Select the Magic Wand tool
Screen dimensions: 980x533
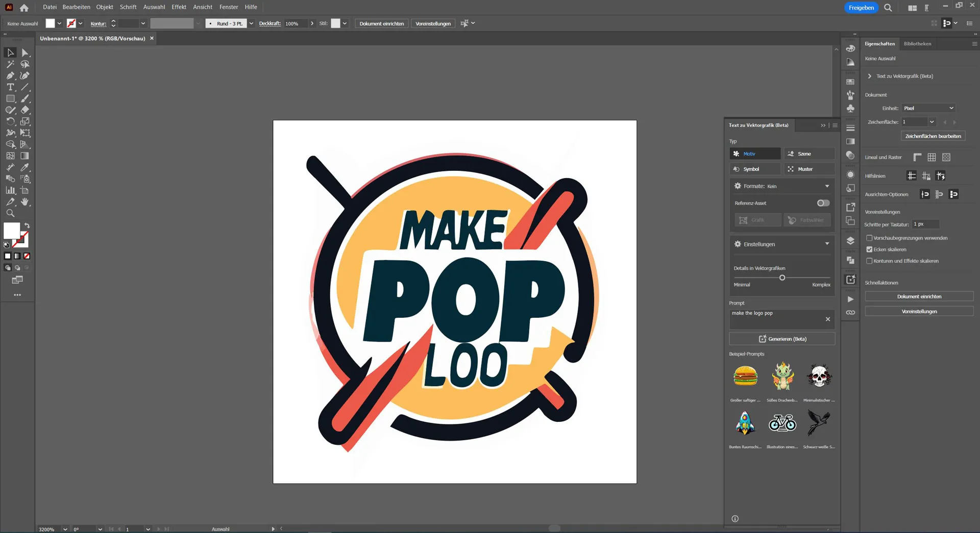(10, 64)
